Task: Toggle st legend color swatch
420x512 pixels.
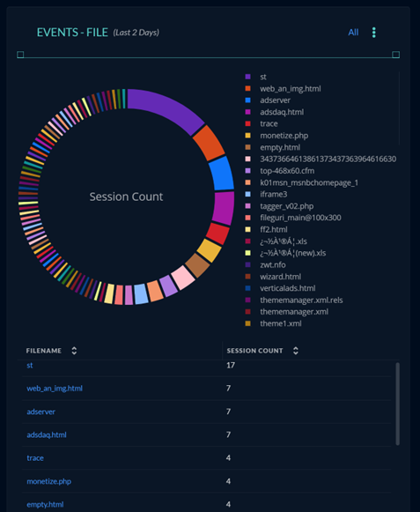Action: click(248, 77)
